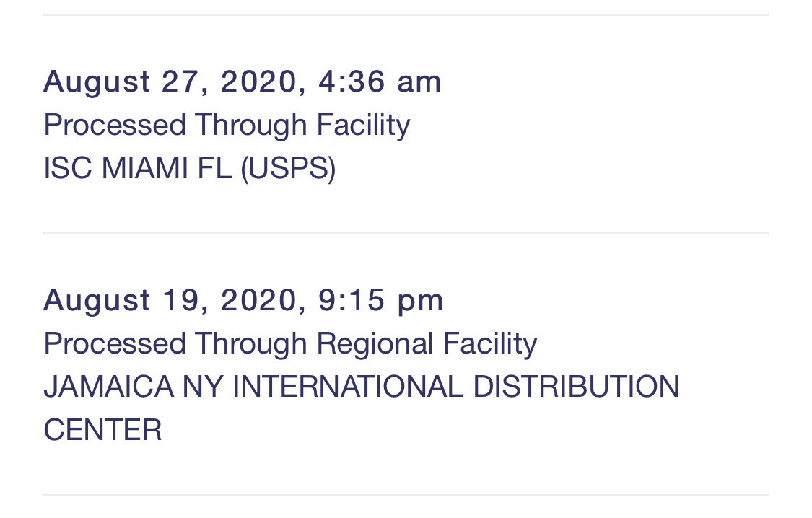Image resolution: width=812 pixels, height=518 pixels.
Task: Select the "Processed Through Regional Facility" status line
Action: coord(290,343)
